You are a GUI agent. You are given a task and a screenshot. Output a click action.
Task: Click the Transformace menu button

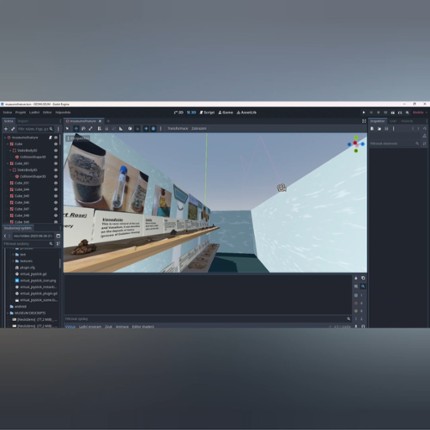pos(178,129)
